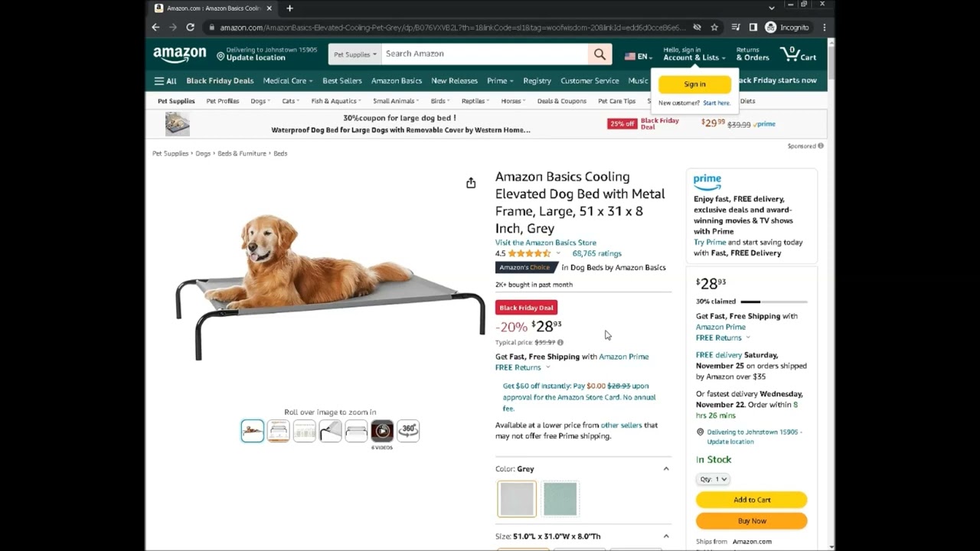
Task: Click the site lock icon in address bar
Action: tap(211, 28)
